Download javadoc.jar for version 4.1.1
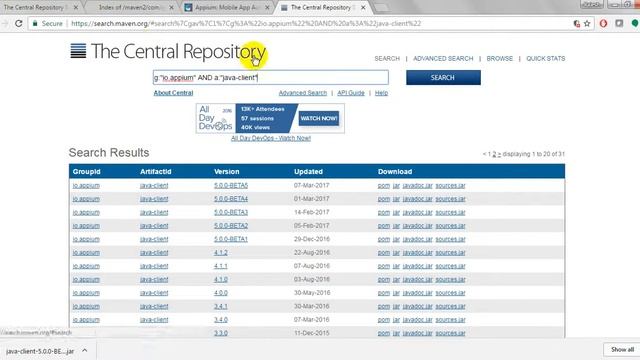The width and height of the screenshot is (640, 360). [x=417, y=266]
